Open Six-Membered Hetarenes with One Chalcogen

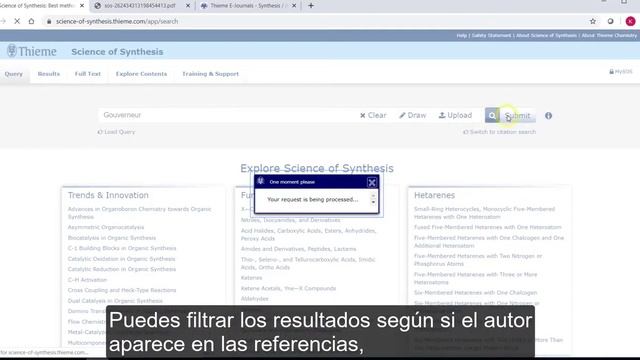(476, 293)
